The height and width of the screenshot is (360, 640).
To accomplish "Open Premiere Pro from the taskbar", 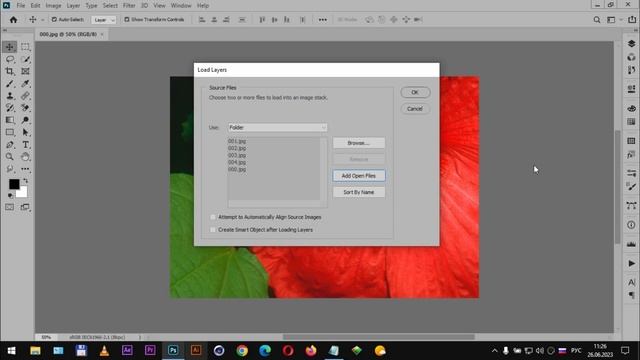I will [x=150, y=351].
